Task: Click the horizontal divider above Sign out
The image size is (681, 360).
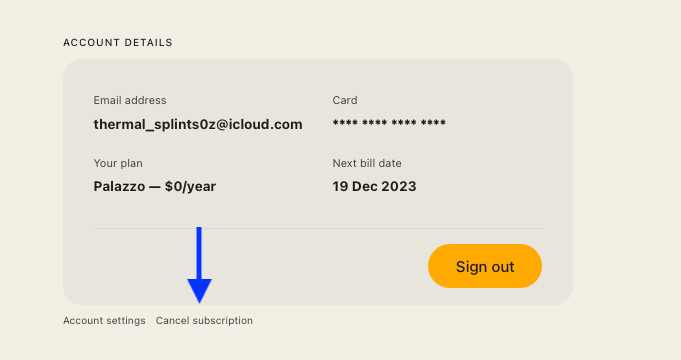Action: (317, 228)
